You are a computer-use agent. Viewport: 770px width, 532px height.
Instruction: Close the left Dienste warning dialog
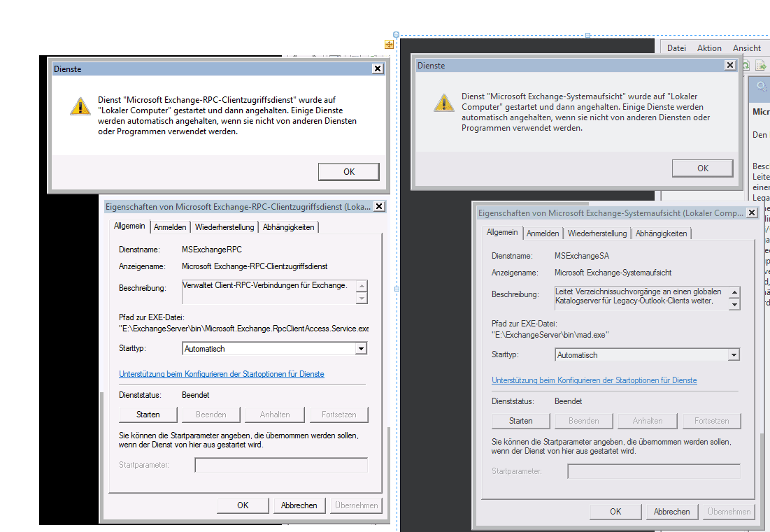click(x=377, y=69)
